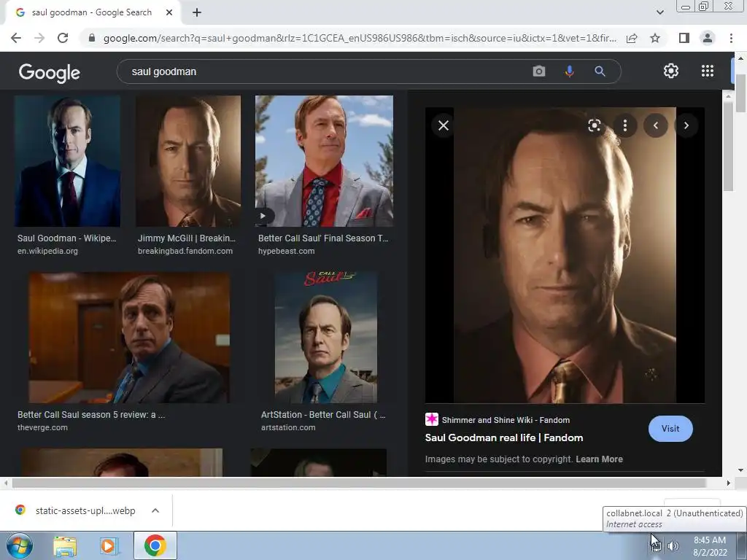747x560 pixels.
Task: Click the horizontal scrollbar at bottom
Action: [359, 483]
